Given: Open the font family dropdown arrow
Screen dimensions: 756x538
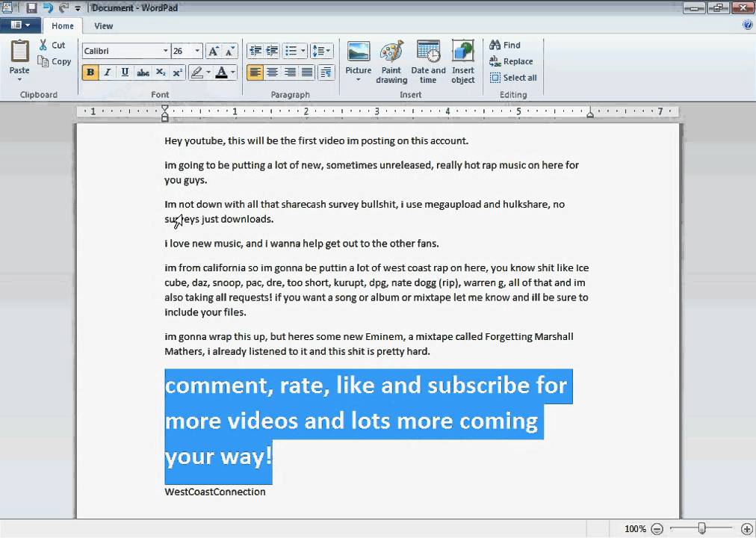Looking at the screenshot, I should point(165,51).
